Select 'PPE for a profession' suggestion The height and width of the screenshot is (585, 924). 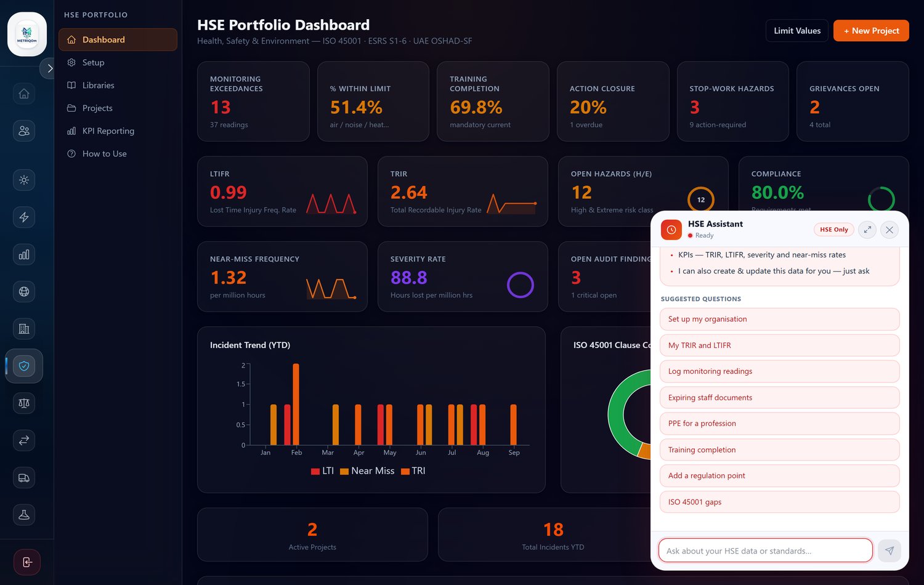point(780,424)
